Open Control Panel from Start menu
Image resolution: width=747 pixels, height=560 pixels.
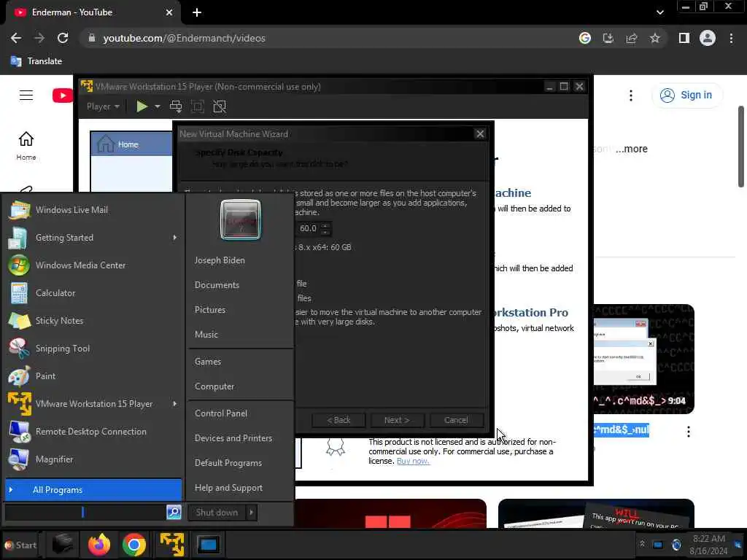point(221,414)
